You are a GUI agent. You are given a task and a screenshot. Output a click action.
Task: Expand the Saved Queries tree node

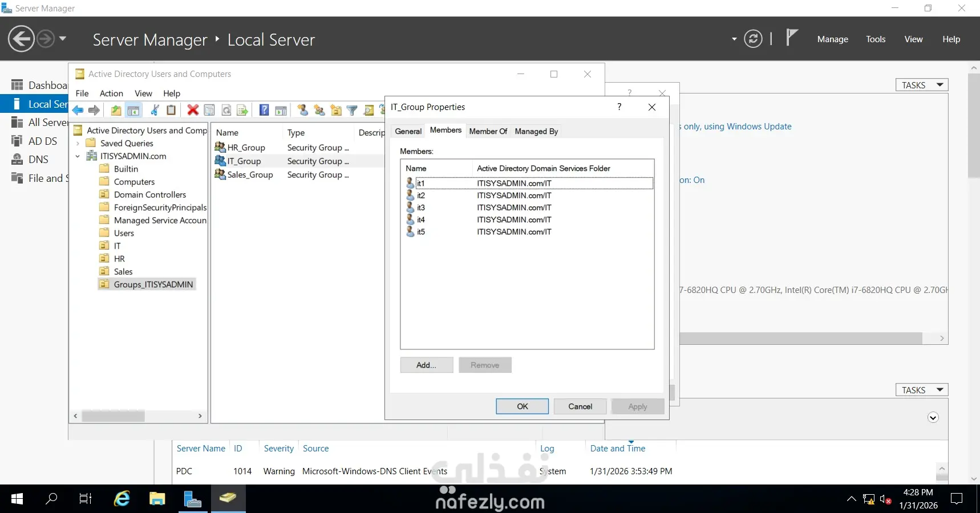78,144
